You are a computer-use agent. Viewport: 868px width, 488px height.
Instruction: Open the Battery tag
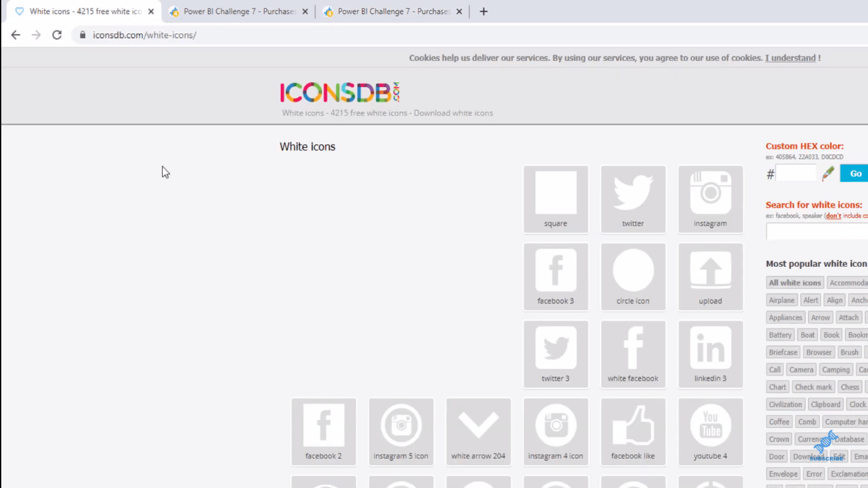point(780,335)
